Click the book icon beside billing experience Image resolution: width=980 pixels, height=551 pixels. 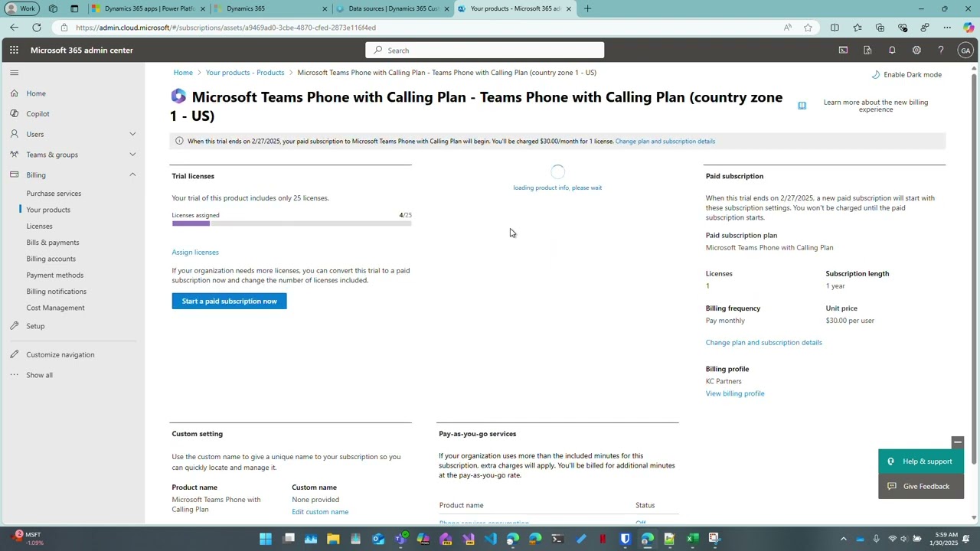802,106
